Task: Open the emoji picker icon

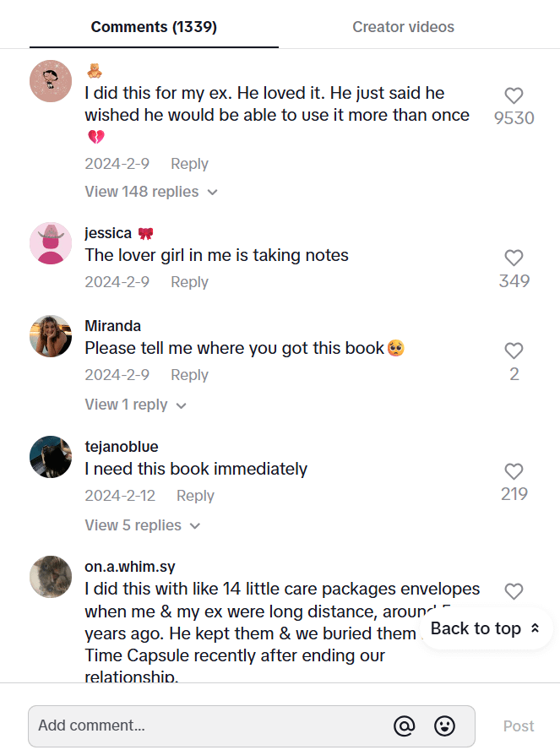Action: (x=444, y=726)
